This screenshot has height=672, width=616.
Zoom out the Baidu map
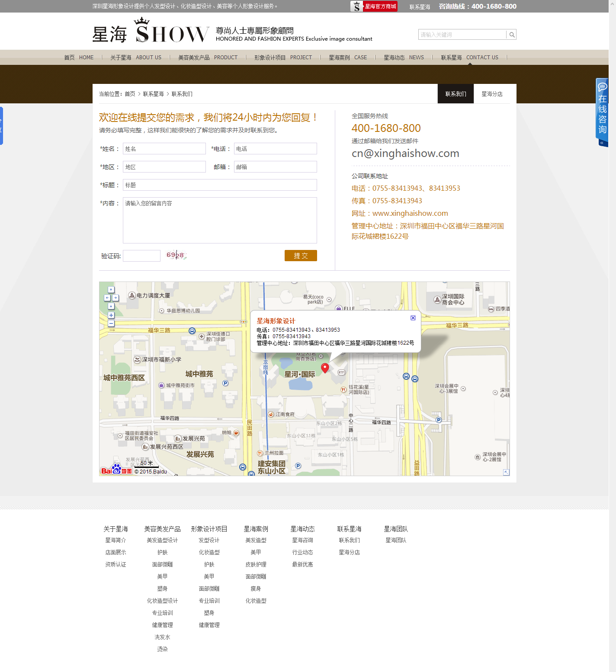pyautogui.click(x=111, y=323)
